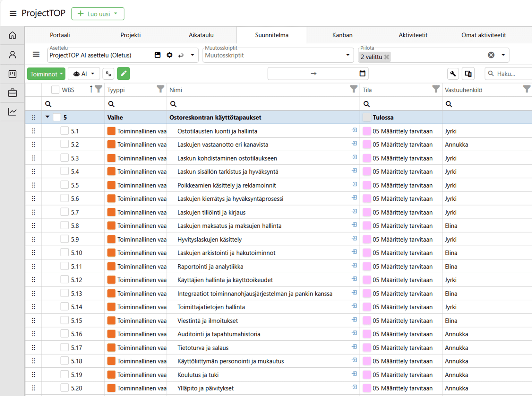This screenshot has height=396, width=532.
Task: Open the line chart icon in sidebar
Action: pos(13,112)
